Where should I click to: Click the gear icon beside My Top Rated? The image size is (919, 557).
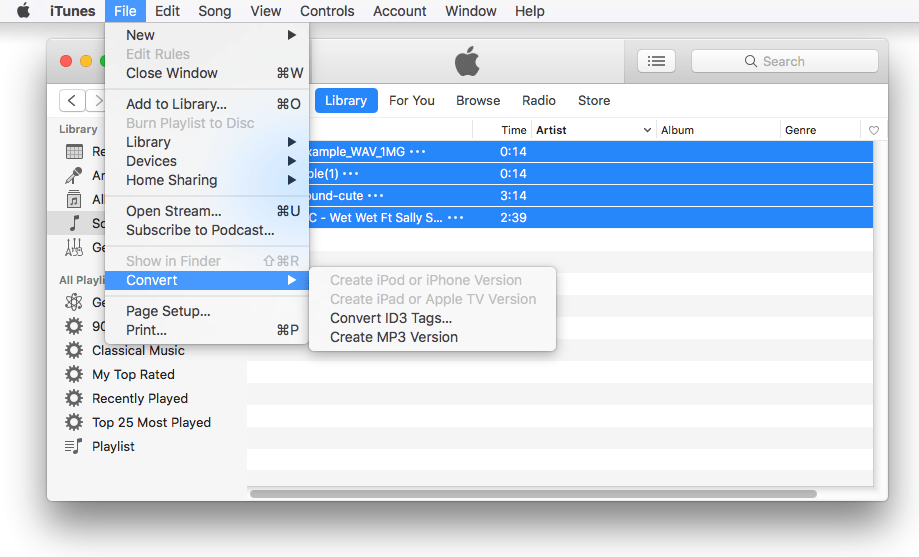74,374
